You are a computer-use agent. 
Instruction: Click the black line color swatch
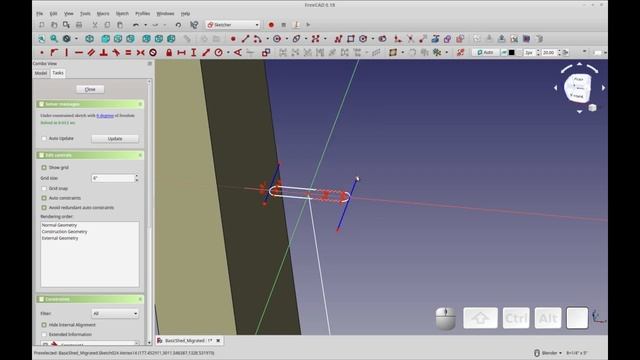[x=511, y=53]
